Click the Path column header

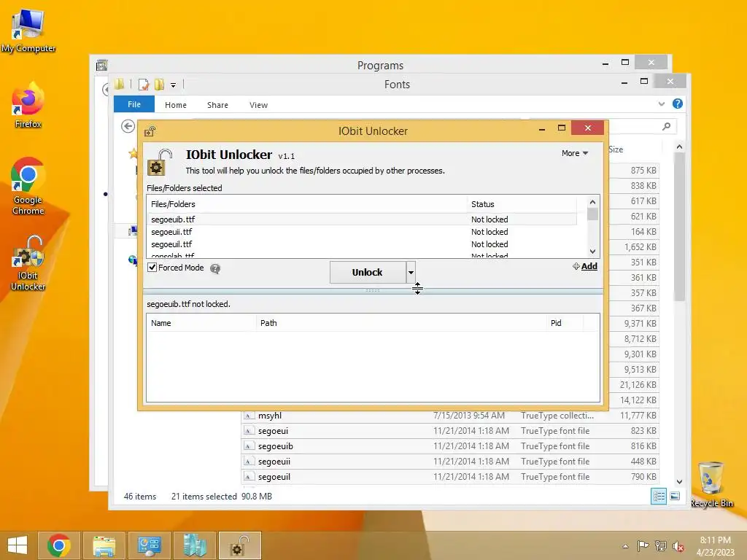[x=400, y=323]
